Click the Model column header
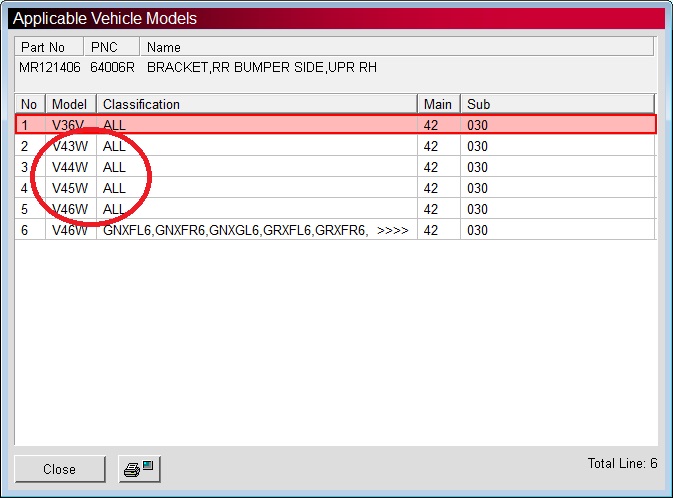Viewport: 673px width, 498px height. coord(70,104)
